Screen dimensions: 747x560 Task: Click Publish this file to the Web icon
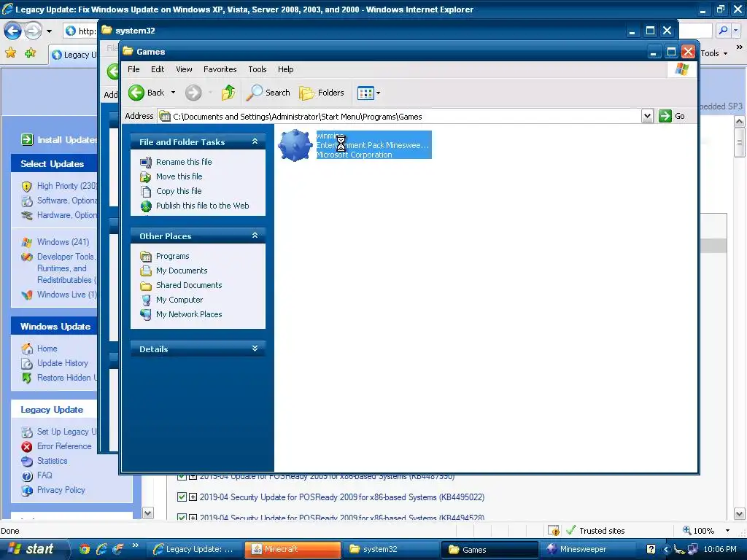point(146,206)
